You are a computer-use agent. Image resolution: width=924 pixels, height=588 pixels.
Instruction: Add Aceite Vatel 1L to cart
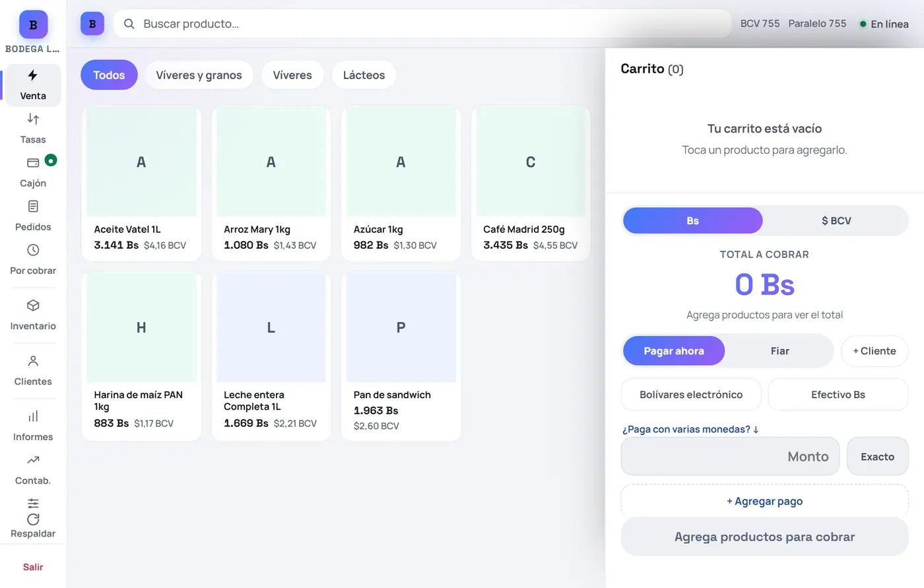click(141, 183)
